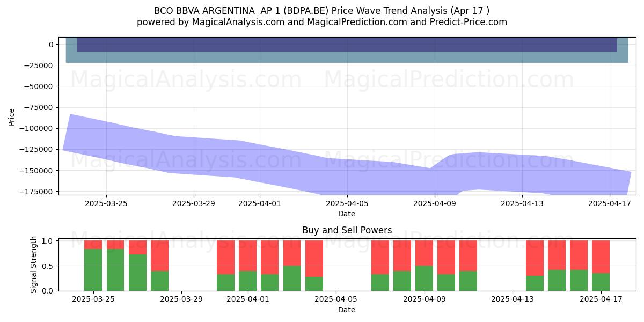Click the green buy bar for 2025-03-25
This screenshot has height=322, width=644.
pyautogui.click(x=93, y=270)
